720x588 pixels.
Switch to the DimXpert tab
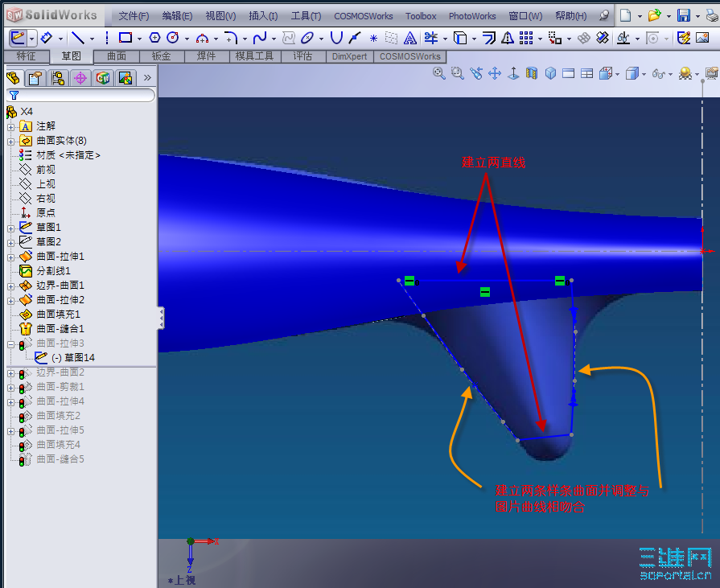click(x=349, y=56)
